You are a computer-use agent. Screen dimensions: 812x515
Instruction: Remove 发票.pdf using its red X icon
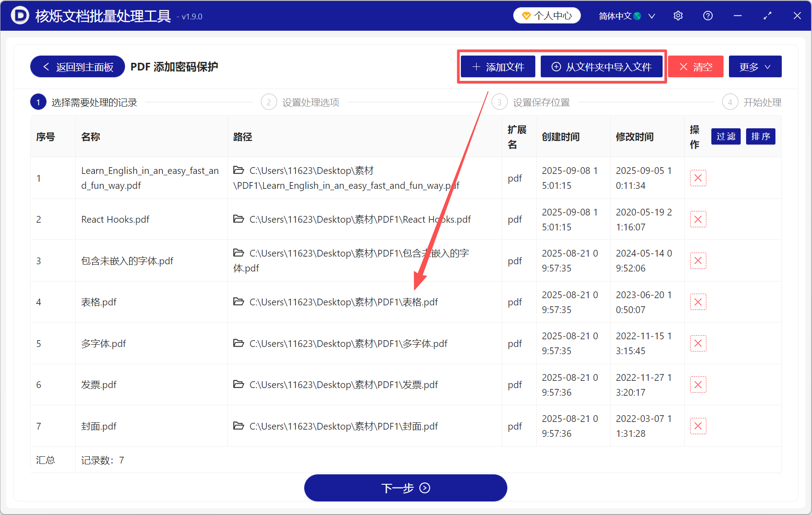pos(698,384)
